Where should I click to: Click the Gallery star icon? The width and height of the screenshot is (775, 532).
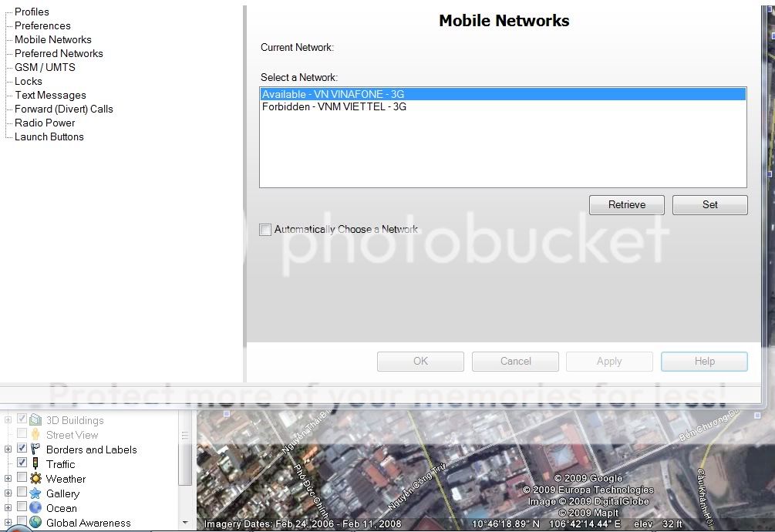point(35,493)
